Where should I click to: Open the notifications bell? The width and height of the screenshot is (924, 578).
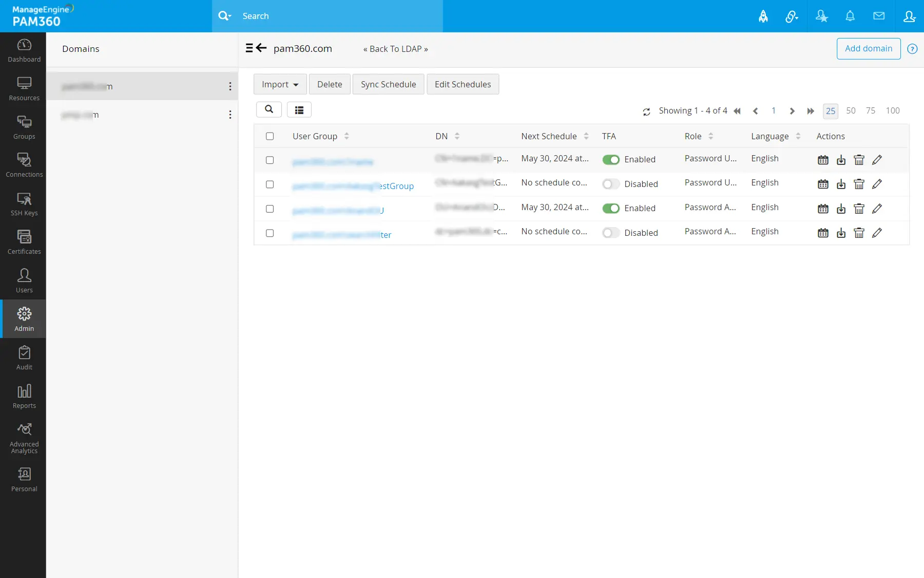tap(850, 16)
